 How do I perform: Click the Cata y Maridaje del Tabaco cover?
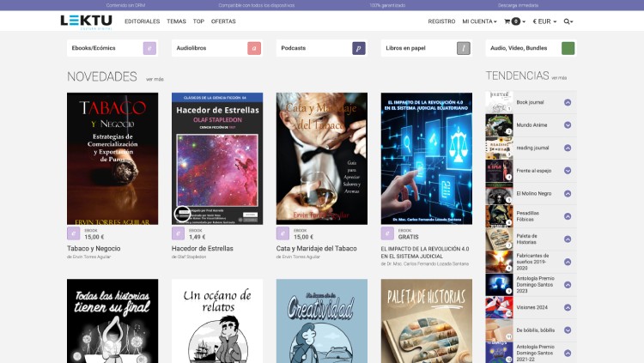click(322, 159)
